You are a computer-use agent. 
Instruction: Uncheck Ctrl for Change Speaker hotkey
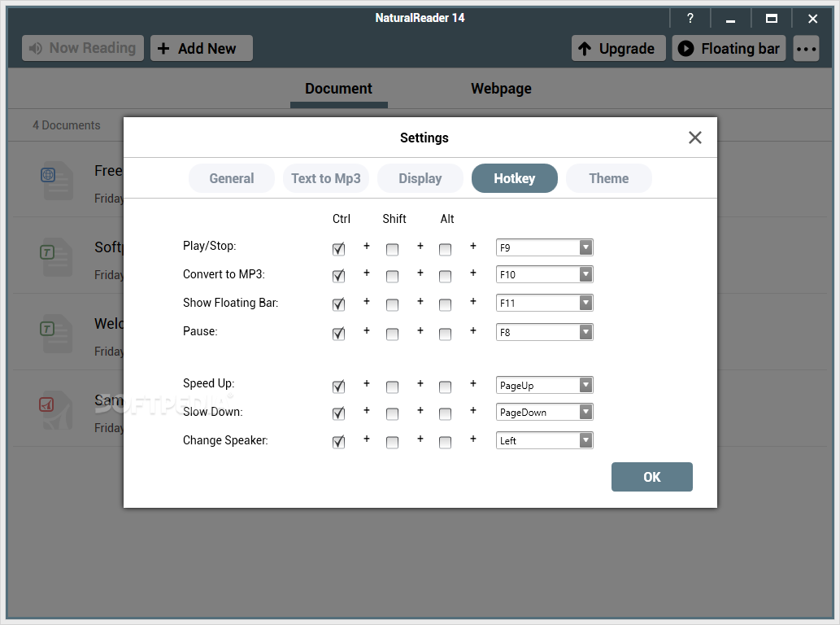click(338, 442)
